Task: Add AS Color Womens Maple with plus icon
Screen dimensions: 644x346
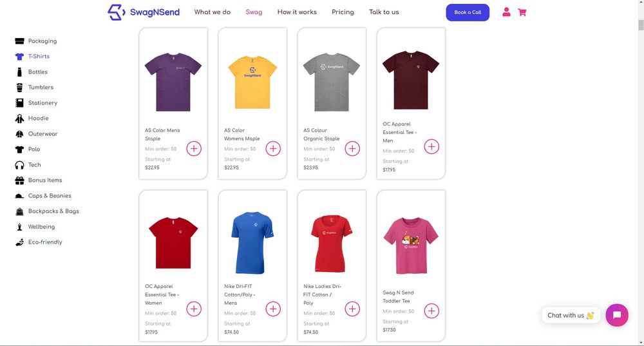Action: pyautogui.click(x=273, y=148)
